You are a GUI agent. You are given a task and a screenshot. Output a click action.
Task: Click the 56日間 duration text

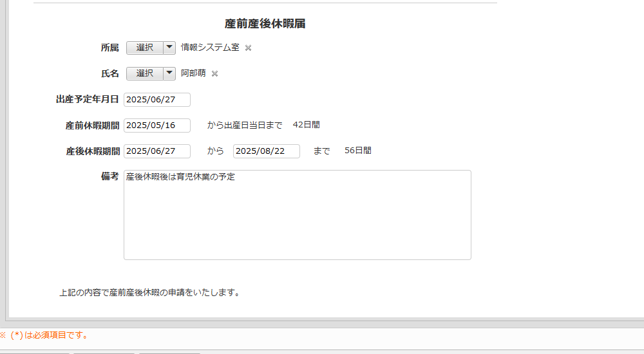(x=357, y=151)
